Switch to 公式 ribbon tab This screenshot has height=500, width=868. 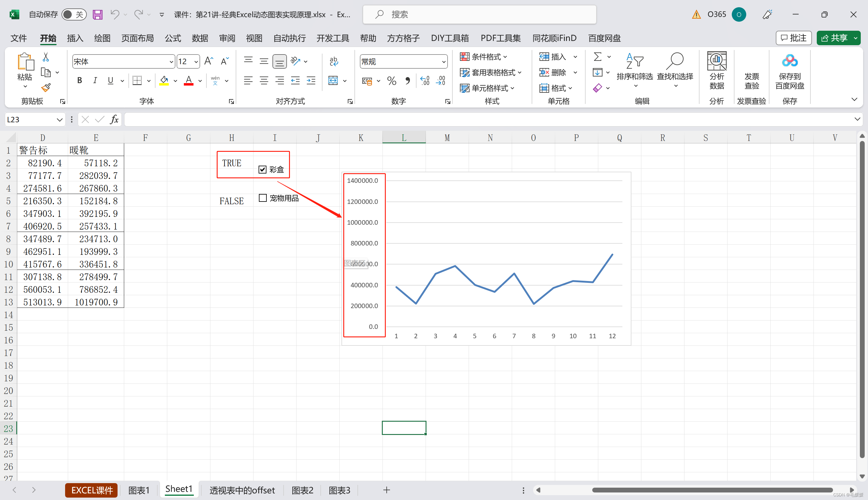[173, 38]
